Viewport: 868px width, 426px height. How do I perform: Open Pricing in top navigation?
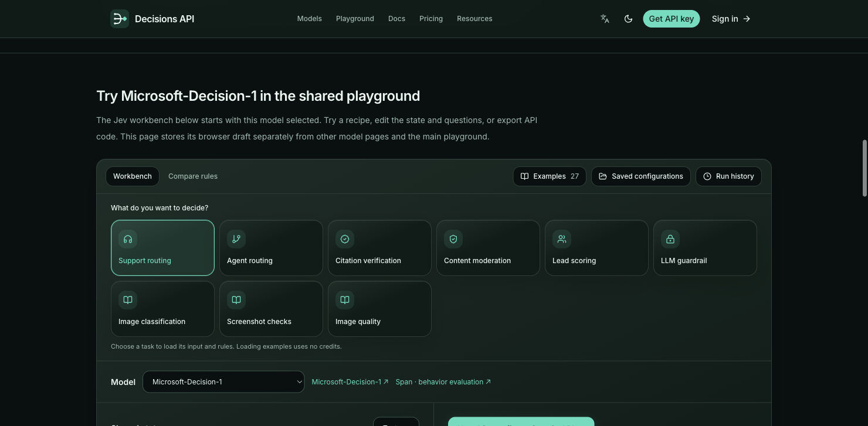coord(431,19)
